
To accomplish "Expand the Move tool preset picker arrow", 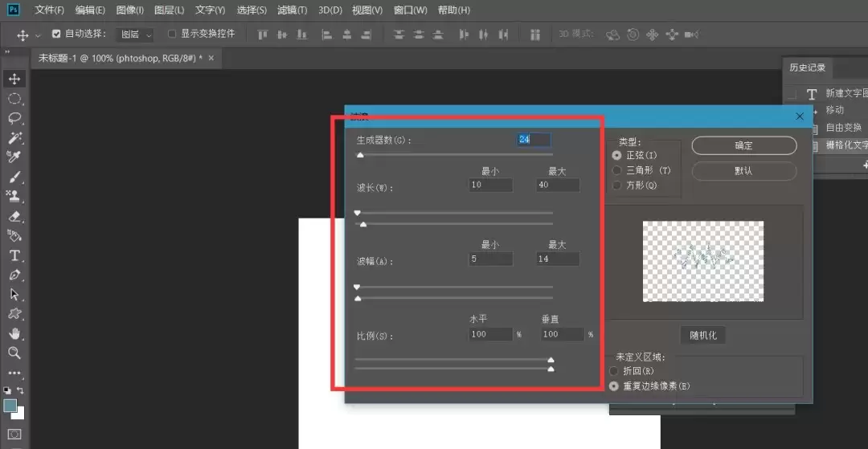I will (39, 35).
